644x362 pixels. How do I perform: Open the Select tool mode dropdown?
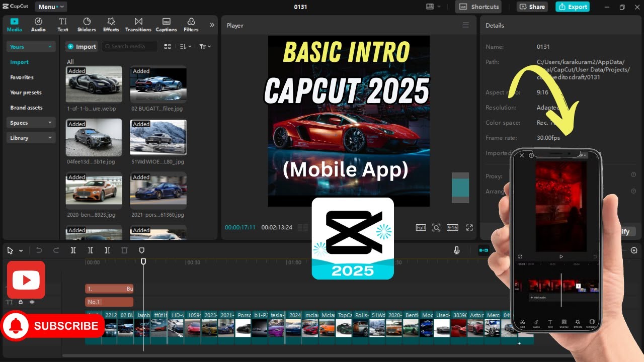(x=21, y=250)
